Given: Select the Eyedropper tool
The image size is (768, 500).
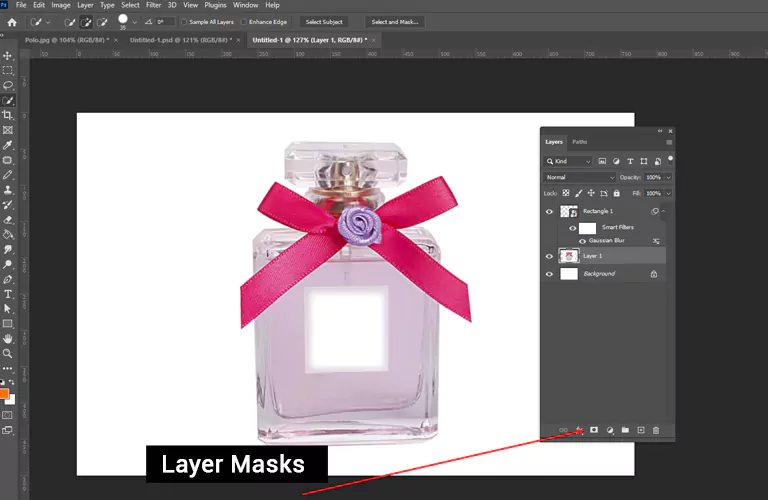Looking at the screenshot, I should tap(7, 145).
